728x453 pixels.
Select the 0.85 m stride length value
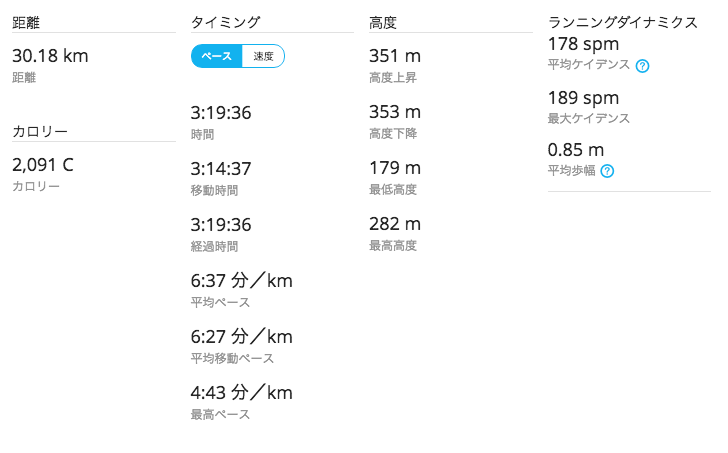coord(576,150)
